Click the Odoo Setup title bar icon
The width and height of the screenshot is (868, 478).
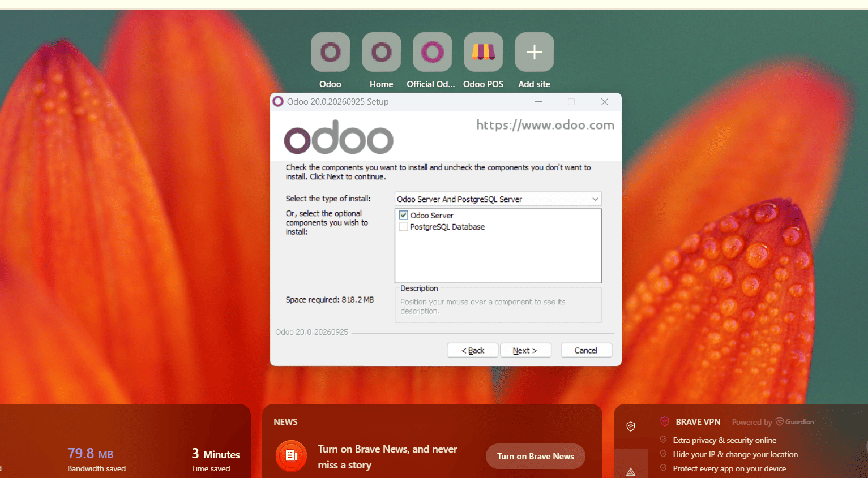[x=278, y=101]
